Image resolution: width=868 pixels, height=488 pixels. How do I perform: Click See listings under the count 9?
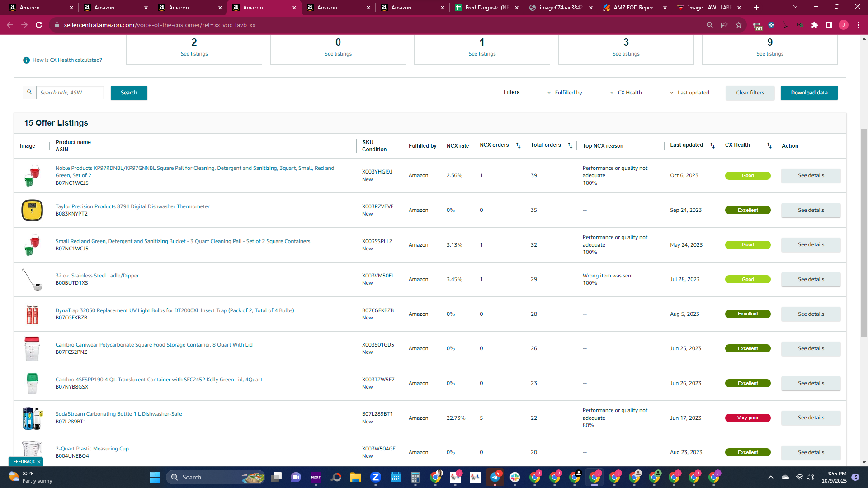(x=770, y=54)
